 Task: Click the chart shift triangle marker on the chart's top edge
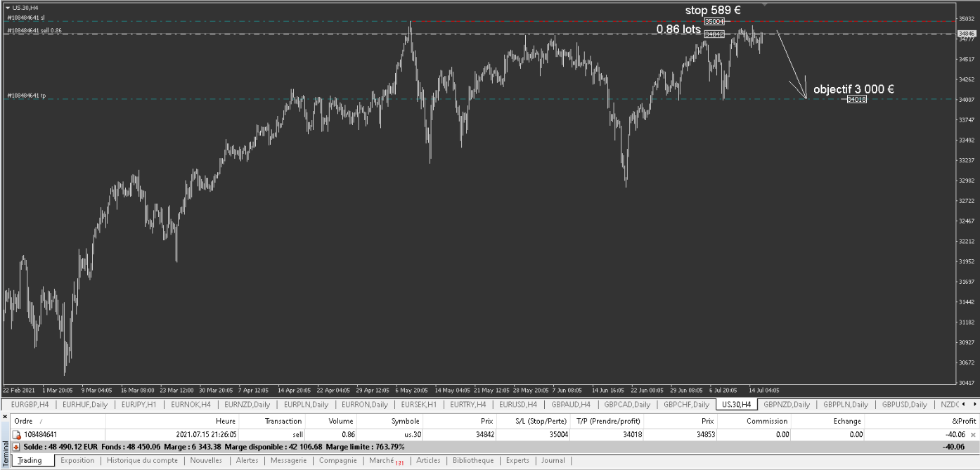click(764, 5)
